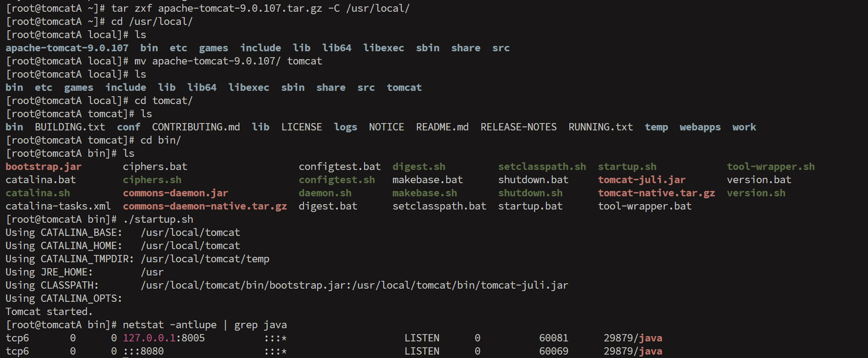Select configtest.bat in the listing
The image size is (868, 358).
(x=340, y=167)
